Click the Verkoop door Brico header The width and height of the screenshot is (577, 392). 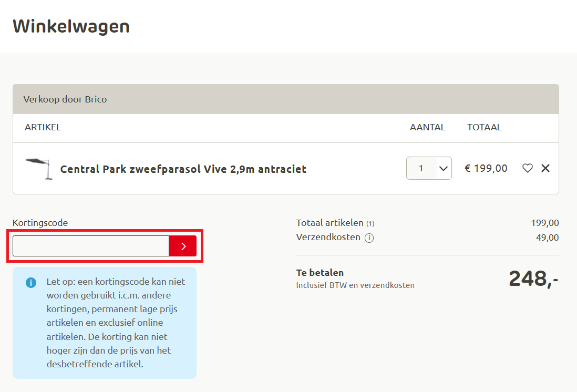pos(65,99)
